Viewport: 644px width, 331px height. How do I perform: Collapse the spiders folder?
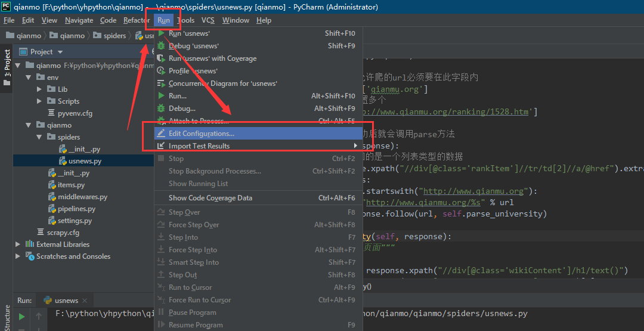coord(39,137)
